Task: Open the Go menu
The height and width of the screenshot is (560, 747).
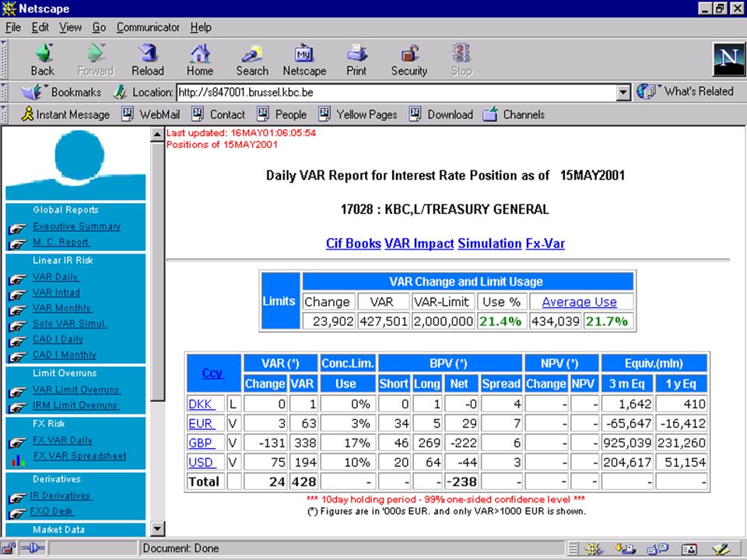Action: point(99,28)
